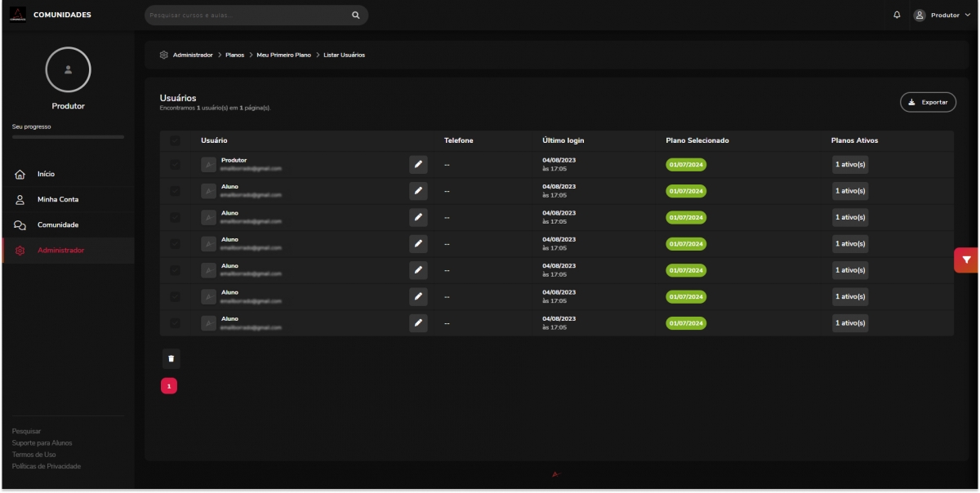
Task: Click the pencil icon on the last Aluno row
Action: click(418, 322)
